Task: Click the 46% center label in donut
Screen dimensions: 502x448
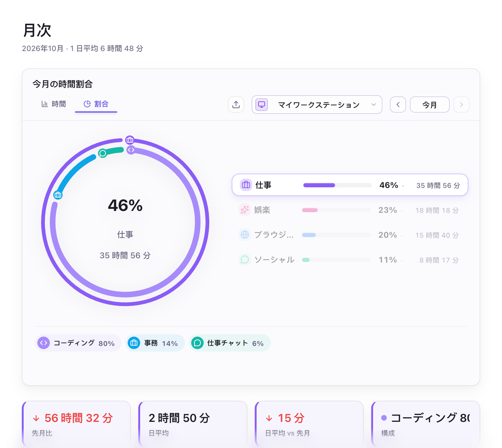Action: (x=125, y=205)
